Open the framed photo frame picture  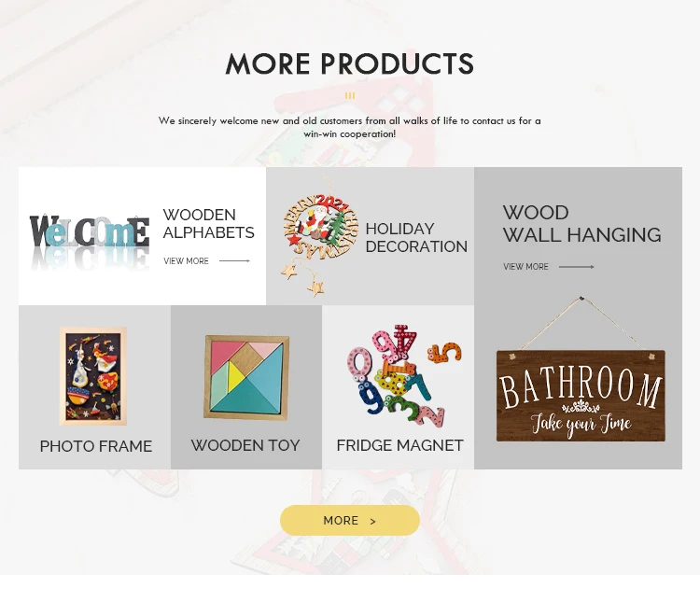pyautogui.click(x=92, y=376)
